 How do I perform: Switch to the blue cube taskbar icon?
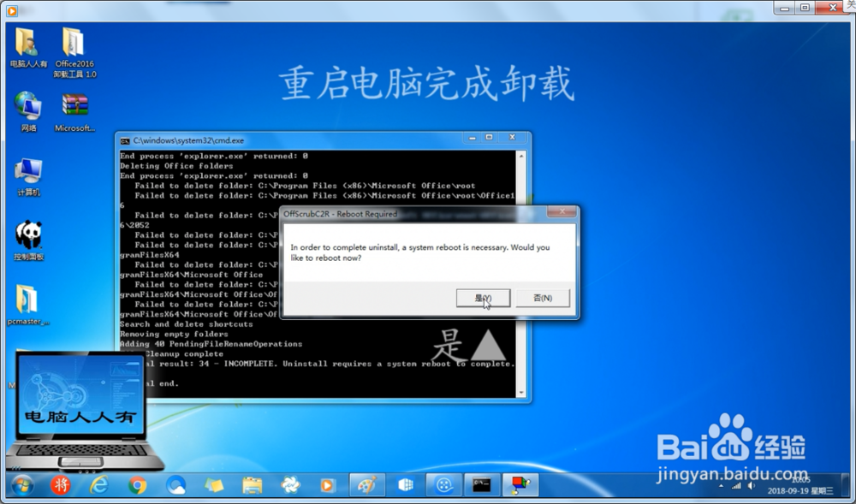(x=406, y=485)
